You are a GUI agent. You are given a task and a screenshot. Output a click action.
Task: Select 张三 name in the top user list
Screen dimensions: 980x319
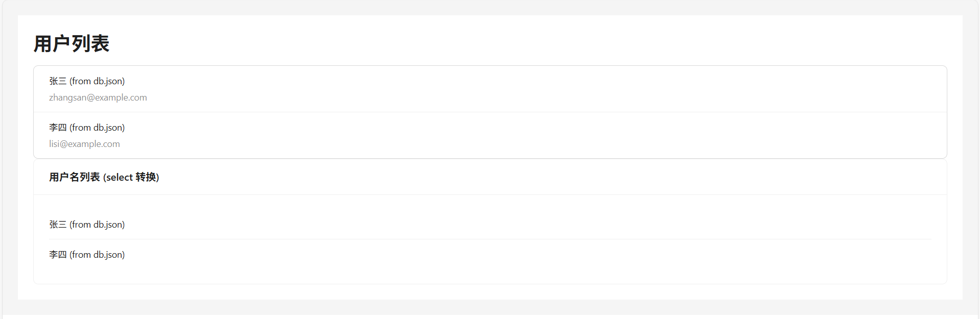[58, 81]
